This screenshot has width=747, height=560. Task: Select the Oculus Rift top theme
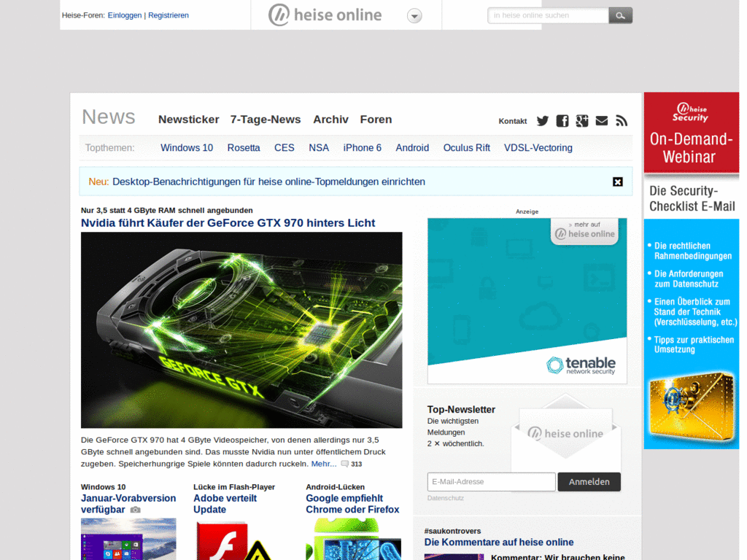point(466,147)
